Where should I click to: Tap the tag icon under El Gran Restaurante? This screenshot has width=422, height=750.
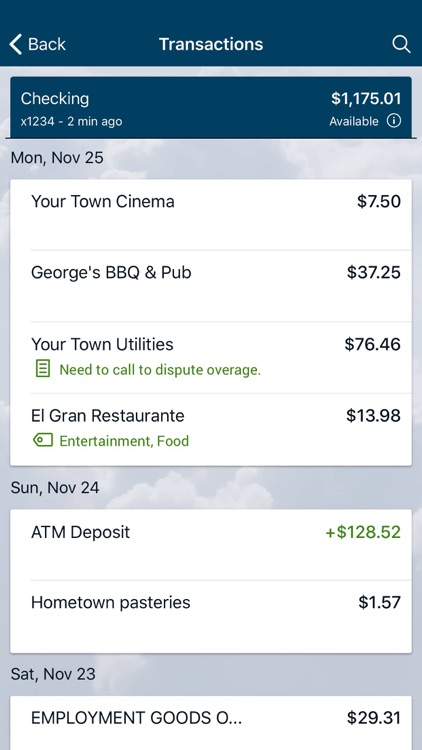pyautogui.click(x=43, y=440)
